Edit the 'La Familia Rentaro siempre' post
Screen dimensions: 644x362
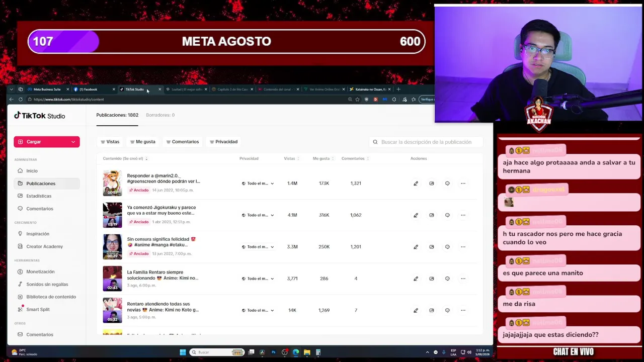416,279
